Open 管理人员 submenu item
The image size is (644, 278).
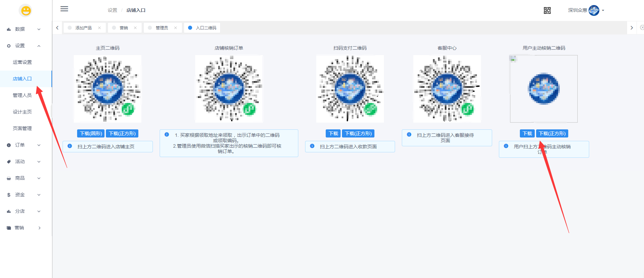[26, 95]
